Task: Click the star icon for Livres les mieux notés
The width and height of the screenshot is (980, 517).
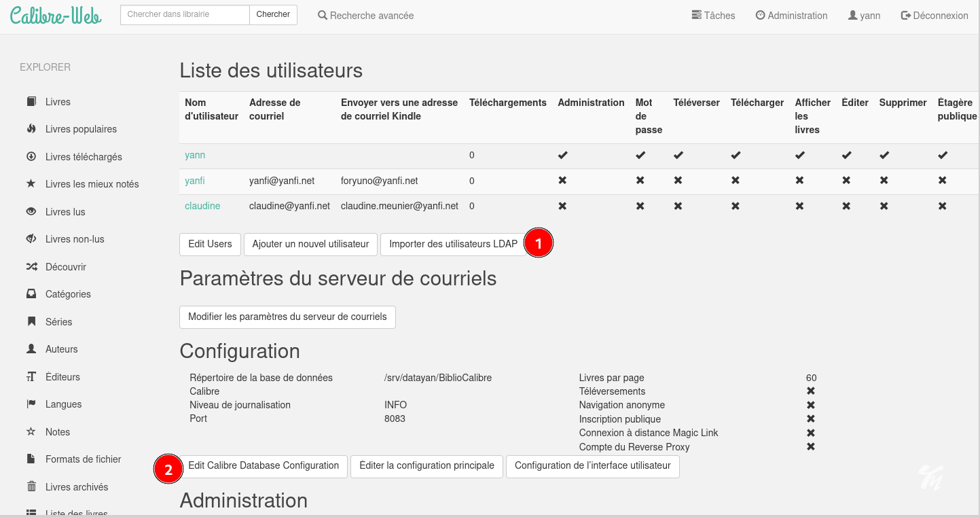Action: click(31, 184)
